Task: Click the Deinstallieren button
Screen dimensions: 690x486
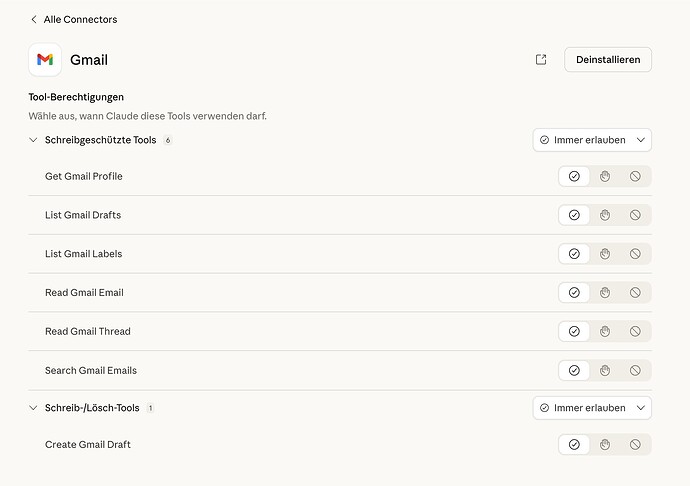Action: pyautogui.click(x=607, y=60)
